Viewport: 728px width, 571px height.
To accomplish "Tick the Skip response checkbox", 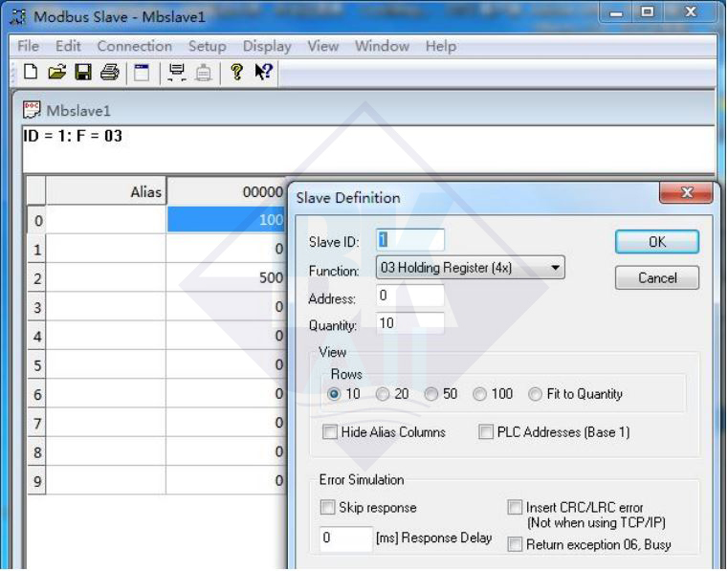I will (x=327, y=508).
